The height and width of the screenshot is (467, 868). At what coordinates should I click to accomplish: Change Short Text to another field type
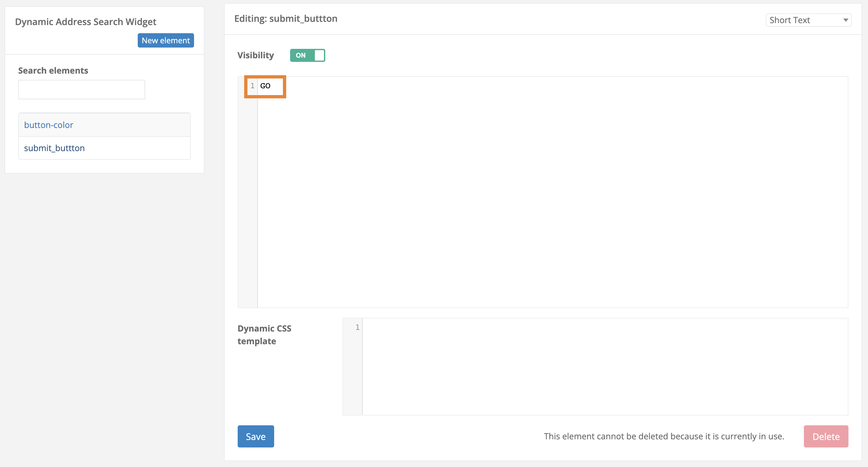click(x=808, y=20)
